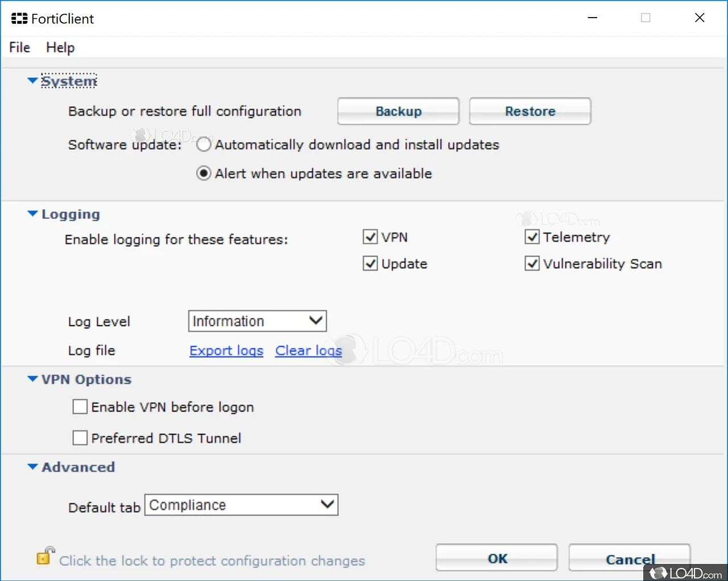Open the Log Level dropdown
728x581 pixels.
[257, 321]
